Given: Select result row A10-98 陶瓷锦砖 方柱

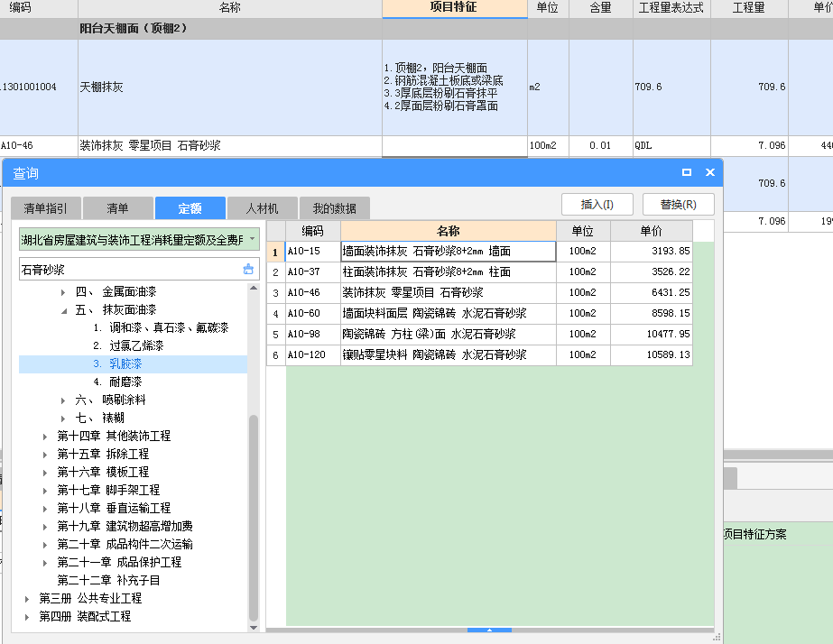Looking at the screenshot, I should pyautogui.click(x=480, y=334).
